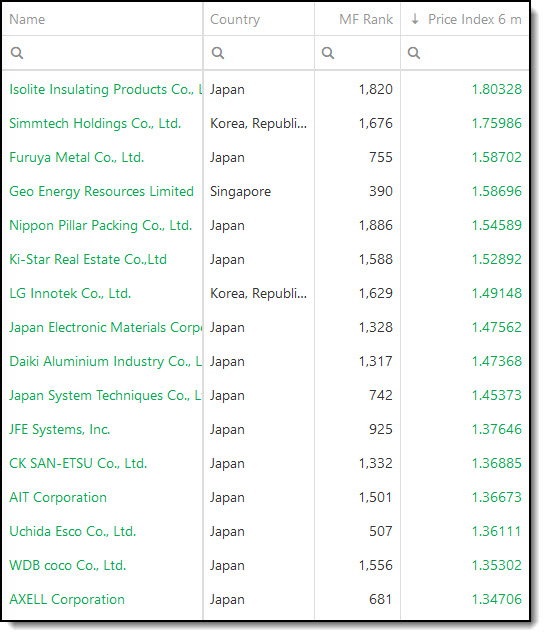Open Japan Electronic Materials Corp link
546x637 pixels.
[106, 327]
